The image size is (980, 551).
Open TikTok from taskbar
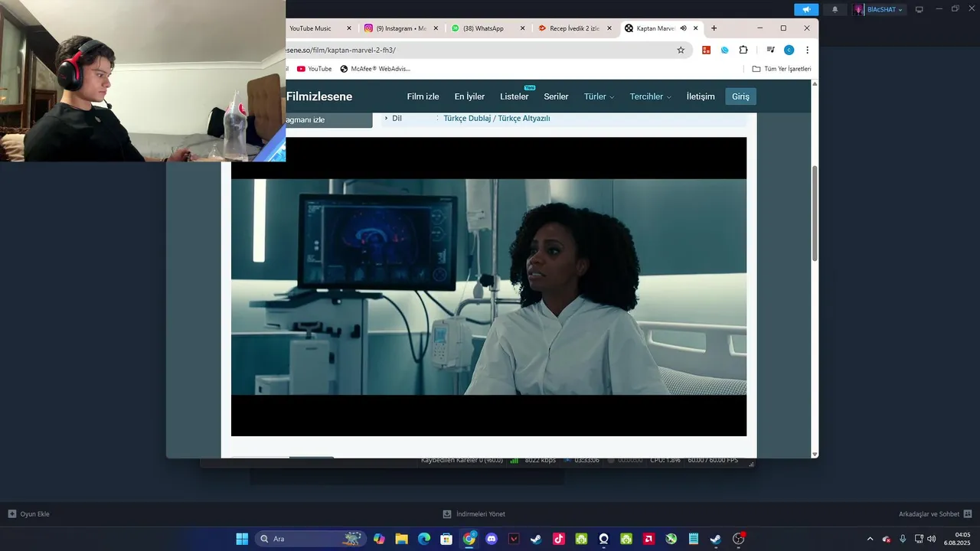point(559,539)
